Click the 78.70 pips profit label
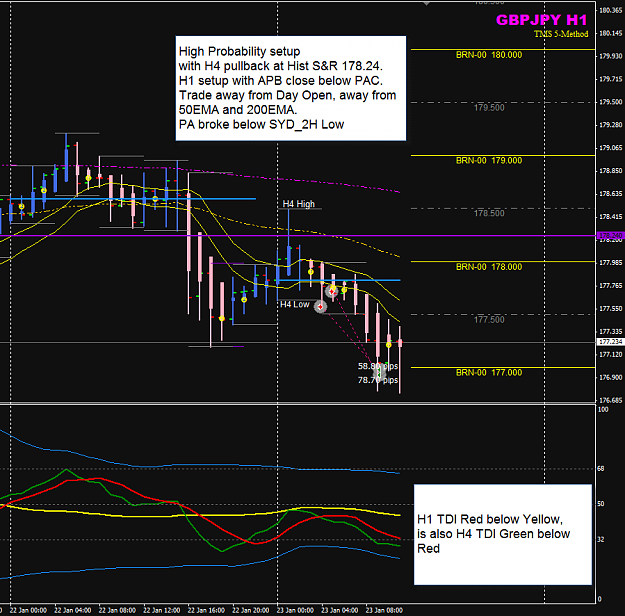 (x=377, y=380)
